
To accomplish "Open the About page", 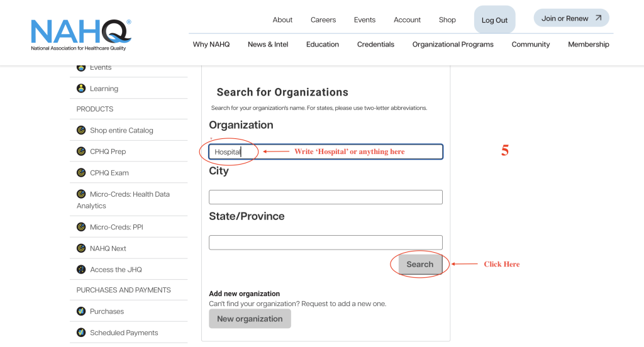I will (282, 19).
